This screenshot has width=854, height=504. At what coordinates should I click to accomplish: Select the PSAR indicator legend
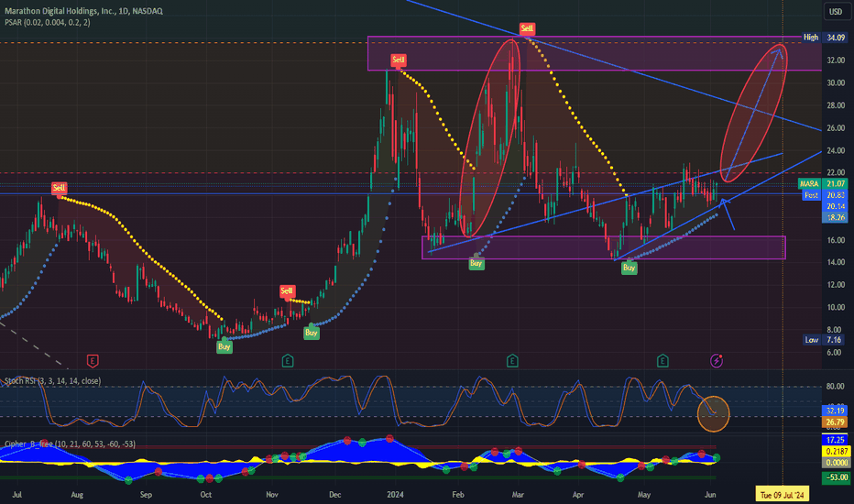pyautogui.click(x=48, y=22)
